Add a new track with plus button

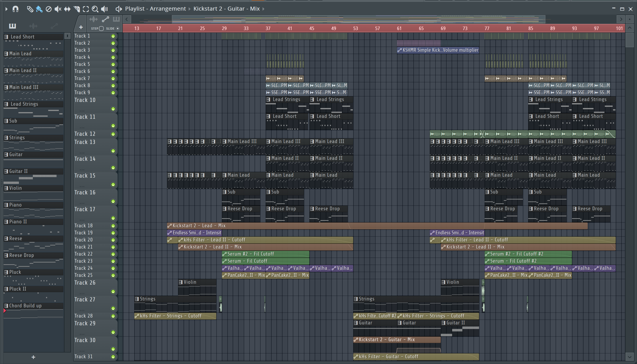(81, 27)
